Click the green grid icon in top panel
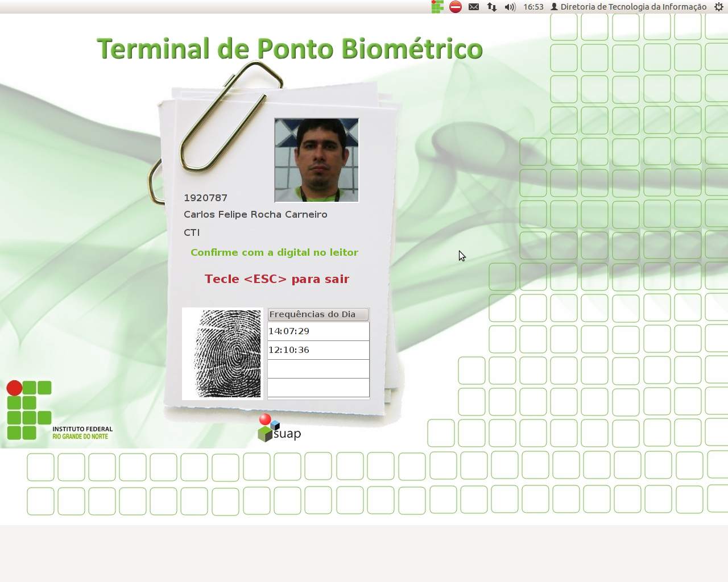Viewport: 728px width, 582px height. [x=437, y=7]
